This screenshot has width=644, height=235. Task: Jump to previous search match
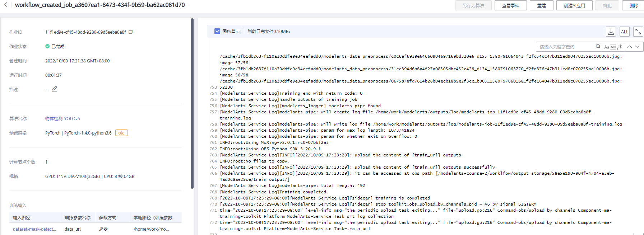pos(630,47)
